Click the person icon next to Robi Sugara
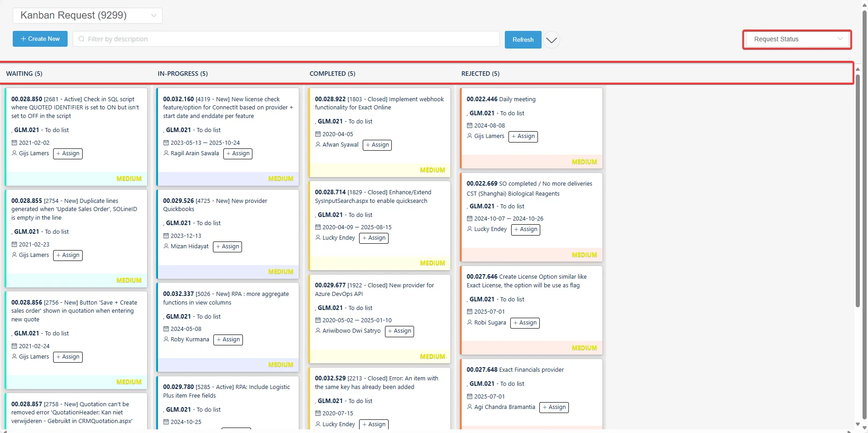Screen dimensions: 868x433 (470, 323)
